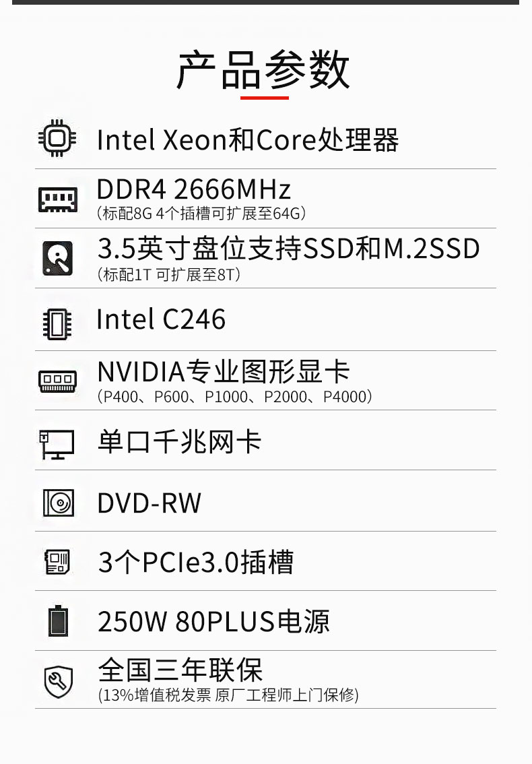Click the network card monitor icon
Screen dimensions: 532x764
tap(57, 445)
